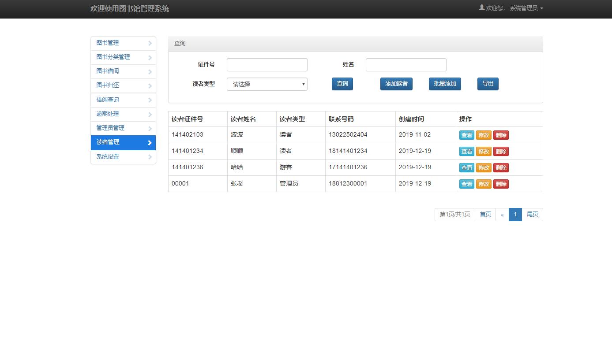
Task: Click 删除 for reader 张老
Action: coord(501,184)
